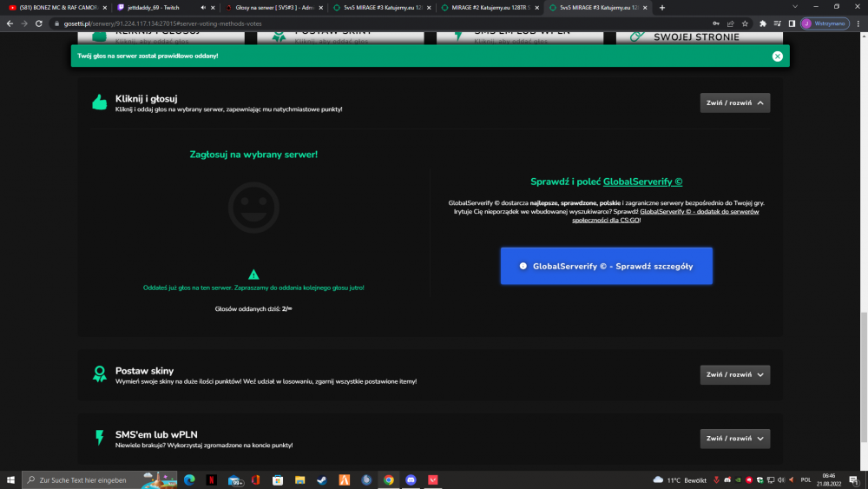The image size is (868, 489).
Task: Open Windows Security tray icon
Action: click(x=759, y=480)
